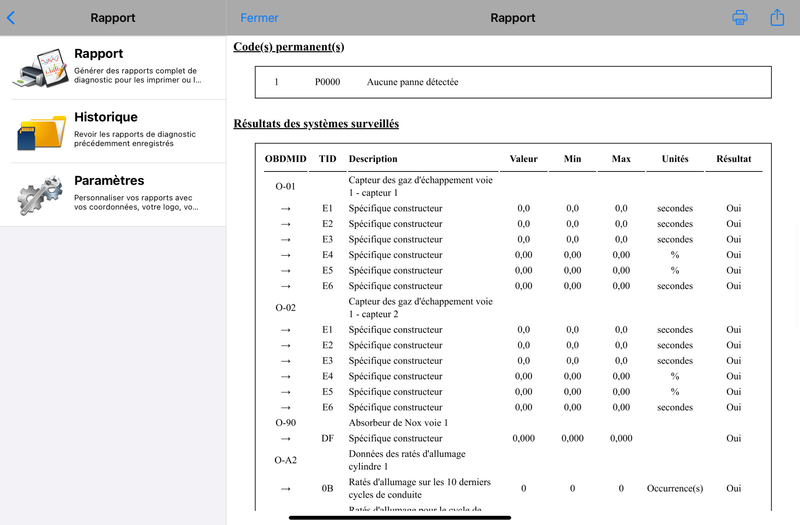Close the report with Fermer
800x525 pixels.
259,18
